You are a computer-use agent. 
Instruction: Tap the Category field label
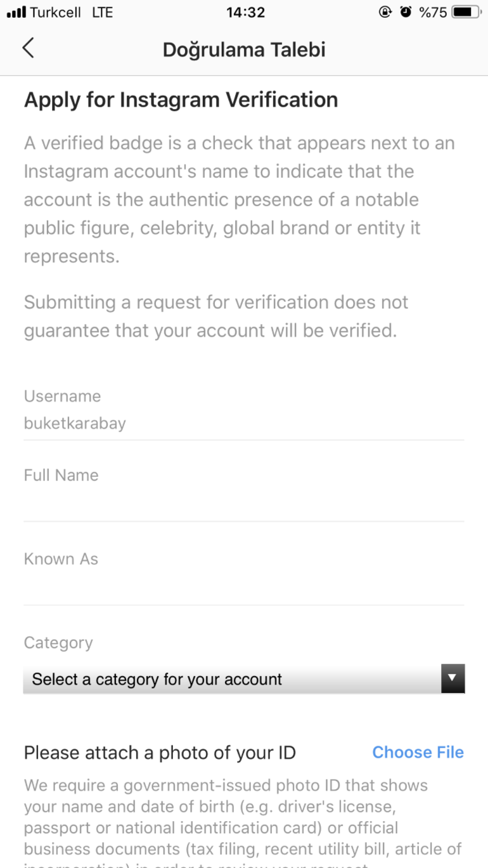pos(58,642)
